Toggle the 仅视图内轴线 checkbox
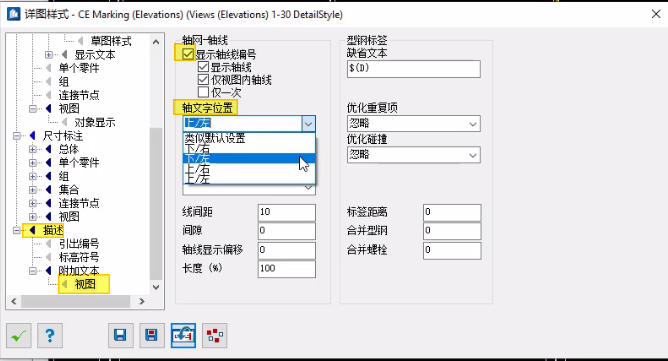This screenshot has height=361, width=668. click(203, 80)
